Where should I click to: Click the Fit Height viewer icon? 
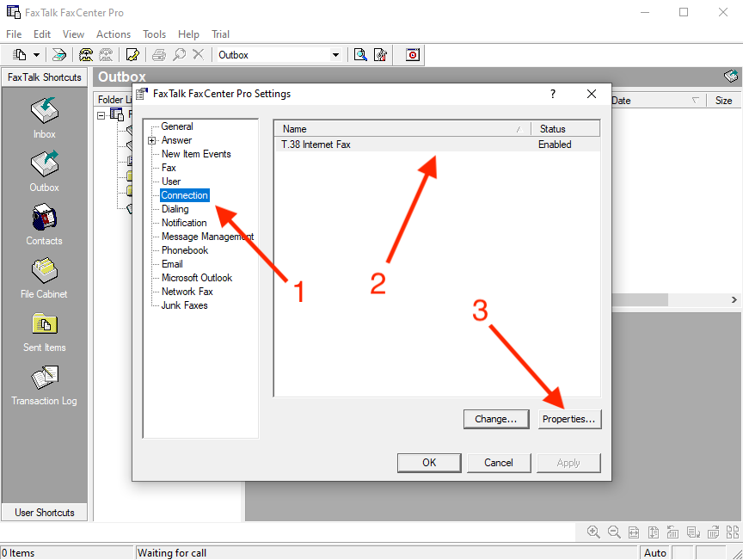653,532
